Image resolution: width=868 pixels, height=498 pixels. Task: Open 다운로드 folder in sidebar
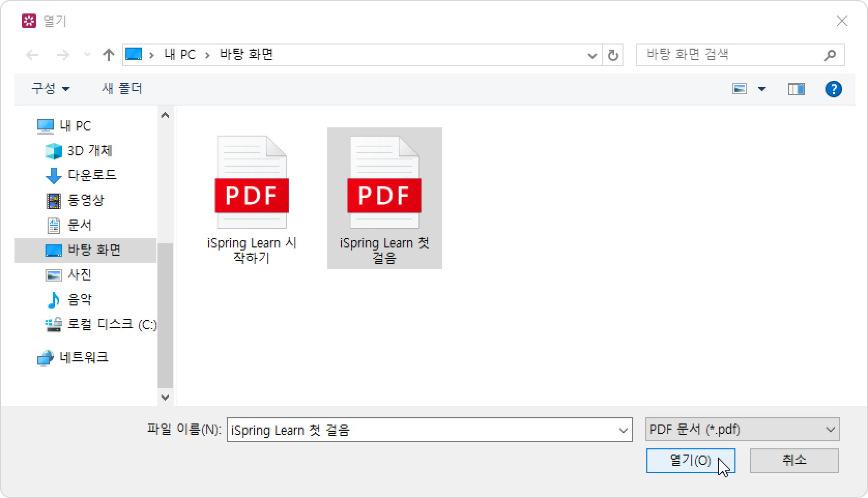pos(81,175)
